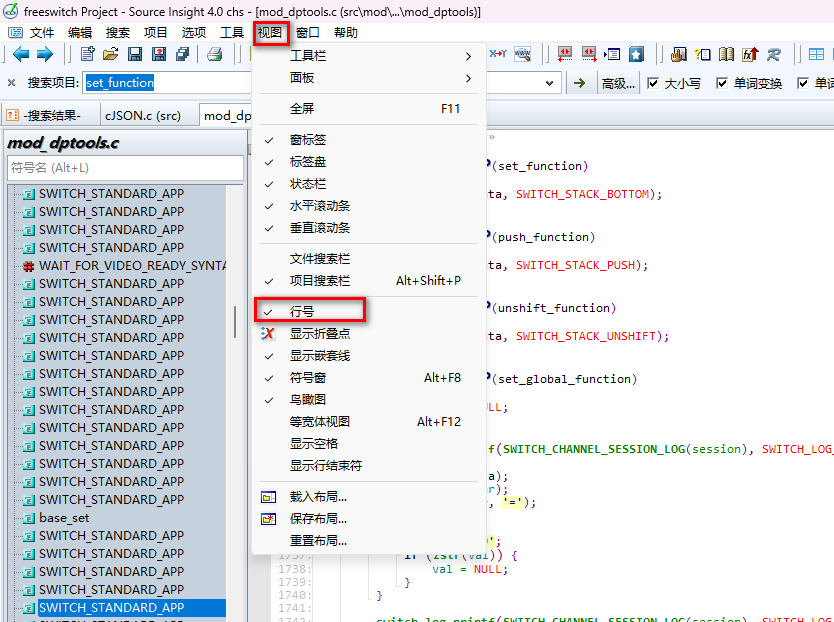The width and height of the screenshot is (834, 622).
Task: Toggle the 单词变换 checkbox
Action: (721, 82)
